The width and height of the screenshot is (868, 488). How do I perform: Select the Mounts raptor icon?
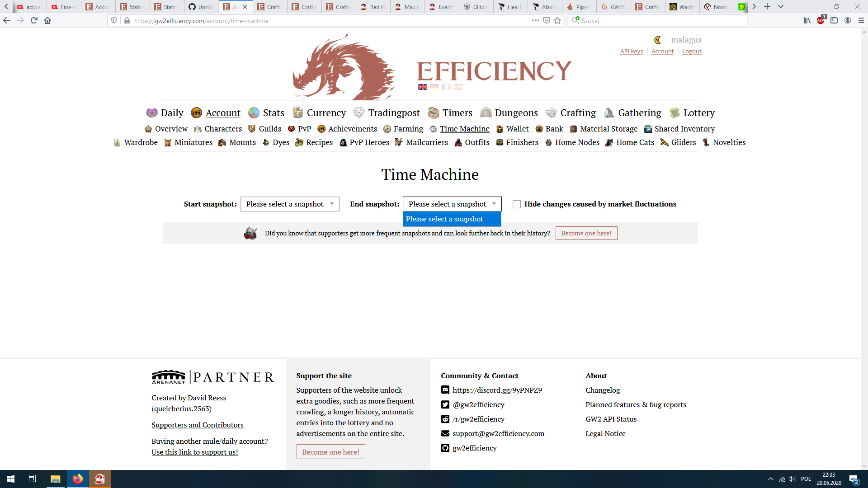click(x=222, y=142)
